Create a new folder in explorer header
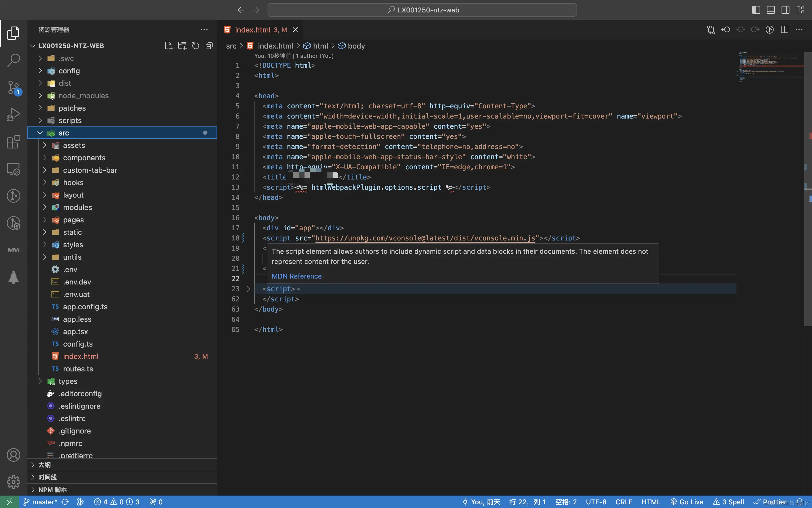The height and width of the screenshot is (508, 812). [182, 46]
